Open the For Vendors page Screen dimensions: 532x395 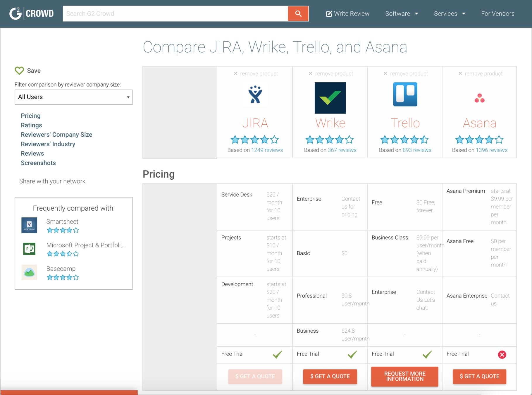498,14
